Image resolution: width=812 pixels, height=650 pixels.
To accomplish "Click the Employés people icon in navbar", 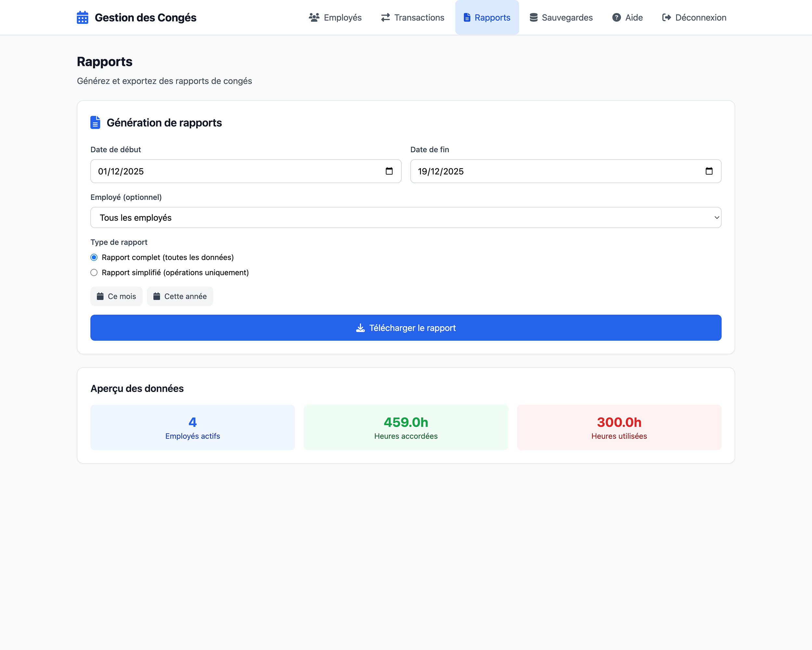I will 314,17.
